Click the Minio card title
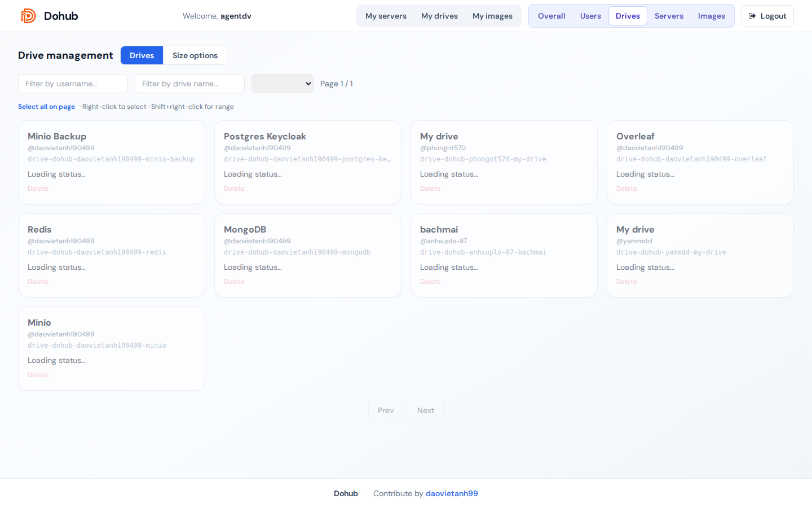 pos(39,322)
